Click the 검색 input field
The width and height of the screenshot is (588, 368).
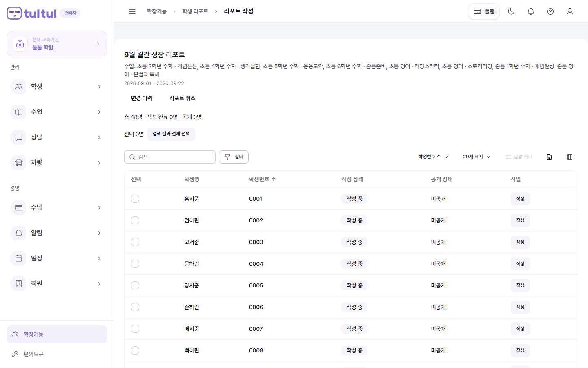point(170,157)
